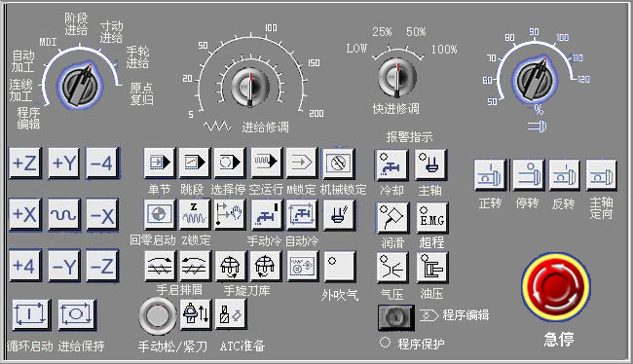Screen dimensions: 633x364
Task: Click the +4 axis jog key
Action: (x=24, y=265)
